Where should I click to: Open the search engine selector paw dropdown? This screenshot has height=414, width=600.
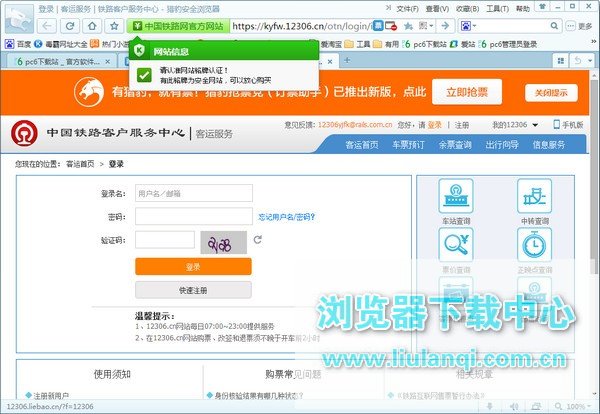469,26
